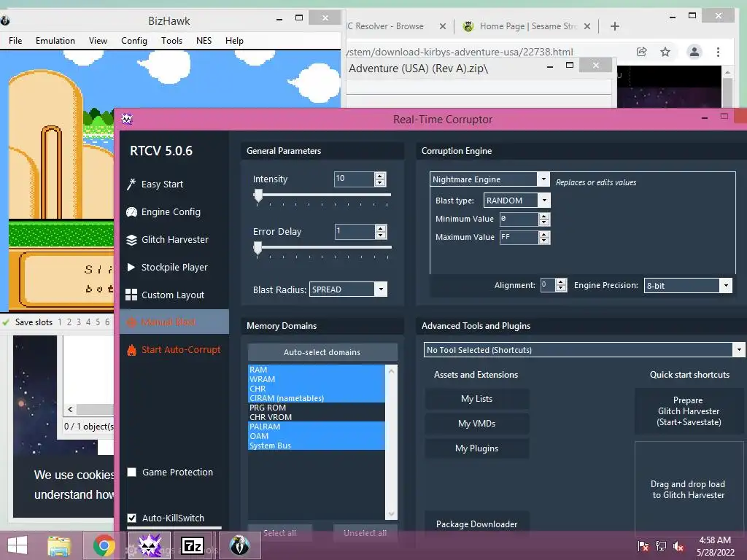This screenshot has height=560, width=747.
Task: Increase Intensity with up spinner arrow
Action: point(379,176)
